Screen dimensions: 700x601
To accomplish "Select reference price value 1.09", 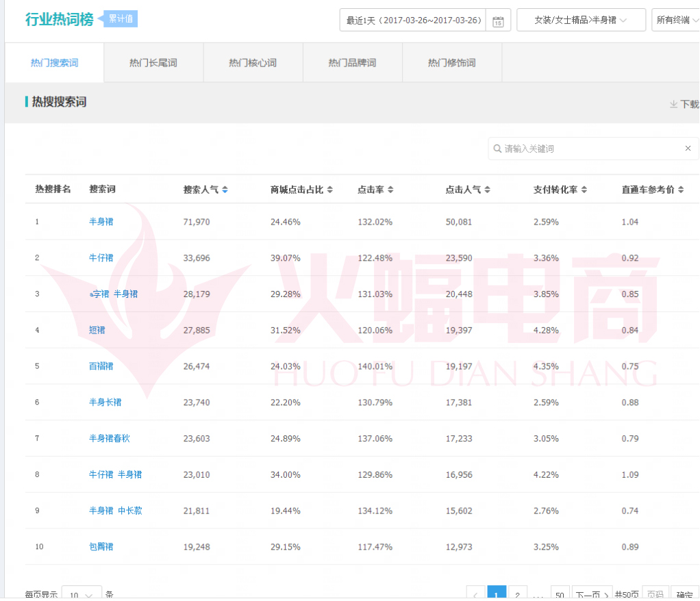I will [x=630, y=475].
